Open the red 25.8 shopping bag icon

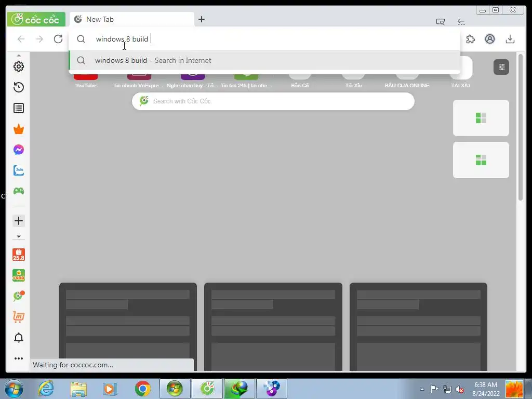click(x=19, y=255)
